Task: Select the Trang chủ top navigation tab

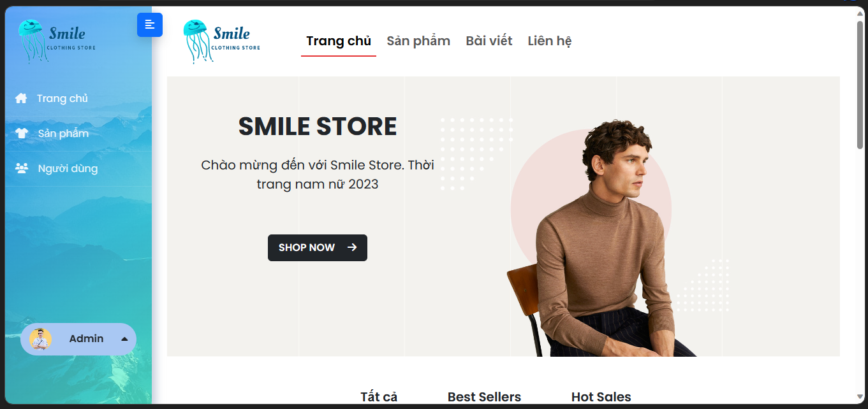Action: (339, 41)
